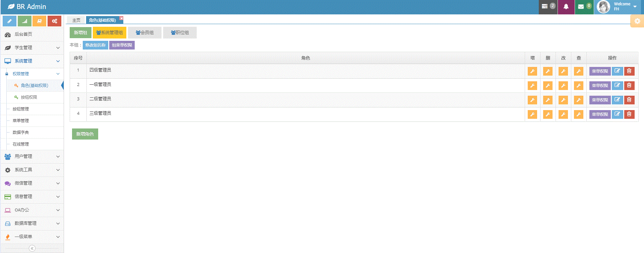Expand the 微信管理 menu

click(x=32, y=183)
